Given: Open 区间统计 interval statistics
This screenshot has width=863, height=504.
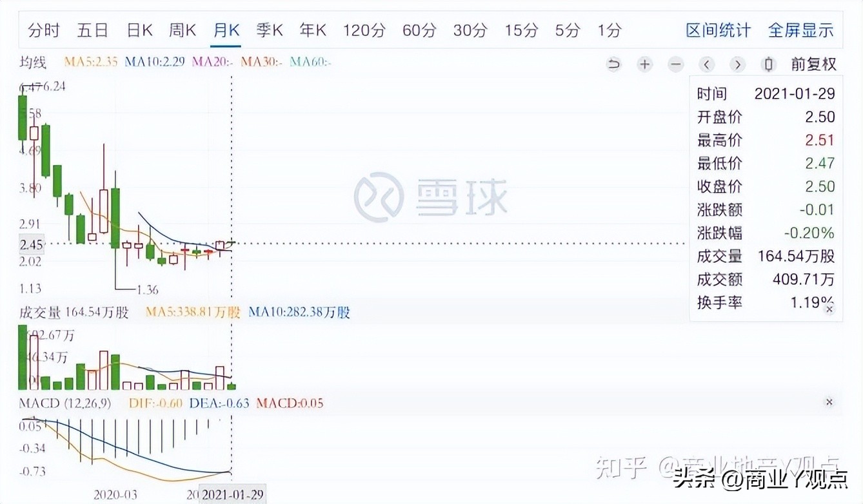Looking at the screenshot, I should click(718, 30).
